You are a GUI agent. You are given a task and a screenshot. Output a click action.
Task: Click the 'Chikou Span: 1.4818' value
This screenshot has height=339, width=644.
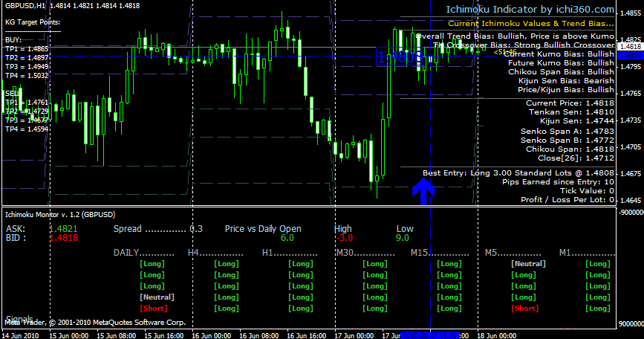(570, 149)
